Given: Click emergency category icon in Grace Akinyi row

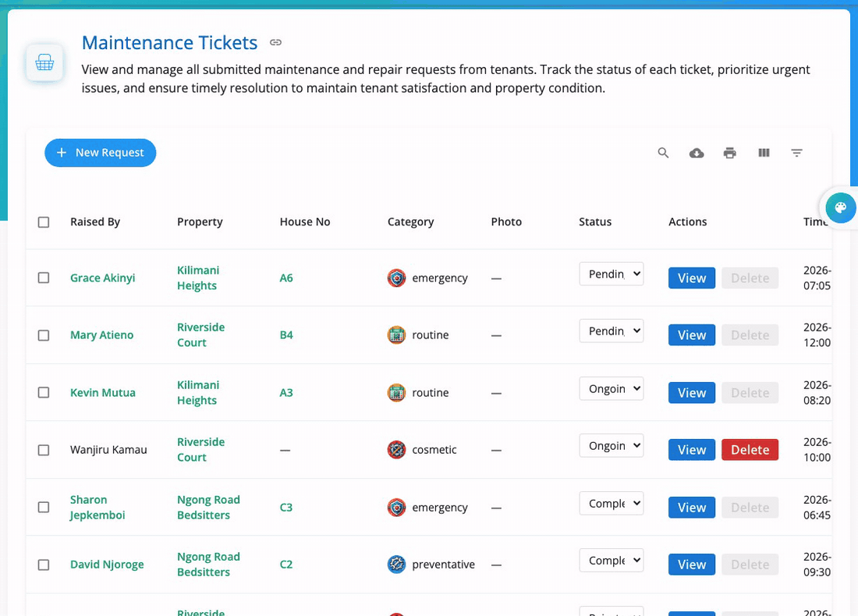Looking at the screenshot, I should coord(396,278).
